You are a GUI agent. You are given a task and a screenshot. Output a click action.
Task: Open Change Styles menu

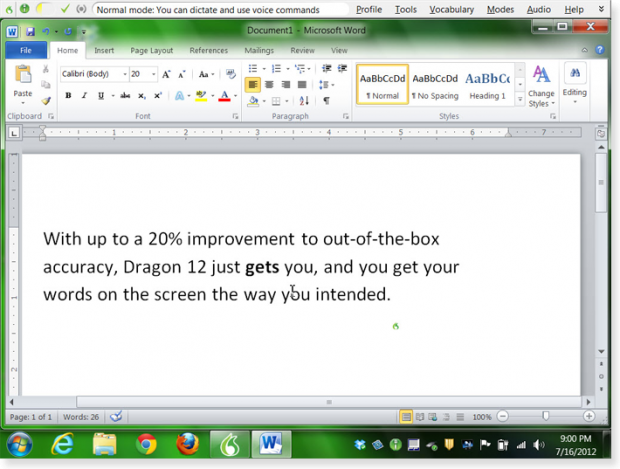[x=541, y=86]
